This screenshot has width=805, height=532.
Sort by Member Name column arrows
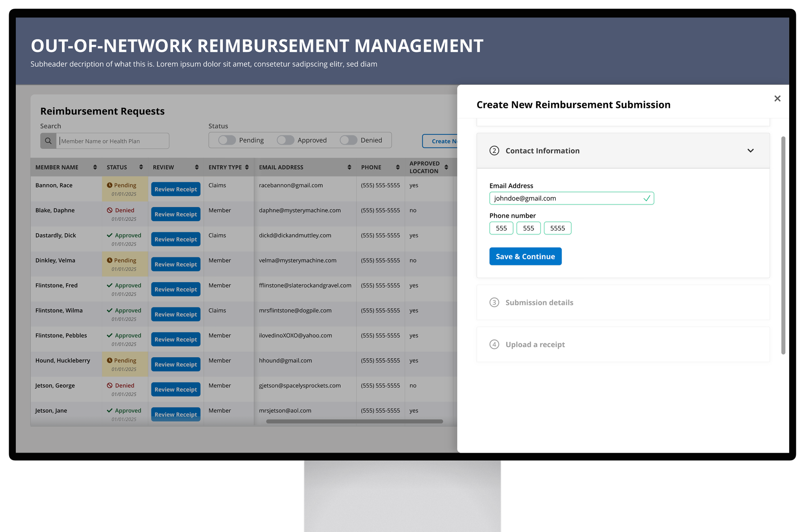click(x=95, y=167)
